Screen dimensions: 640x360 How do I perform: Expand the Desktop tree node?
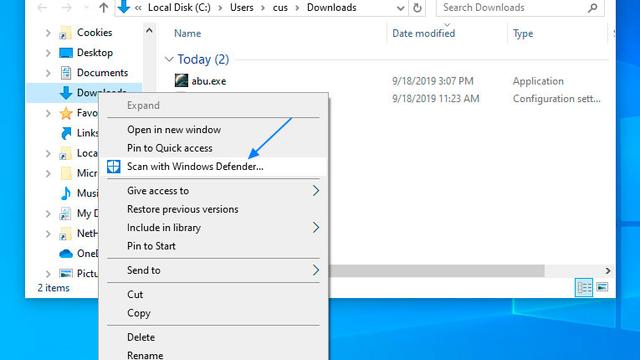click(48, 53)
